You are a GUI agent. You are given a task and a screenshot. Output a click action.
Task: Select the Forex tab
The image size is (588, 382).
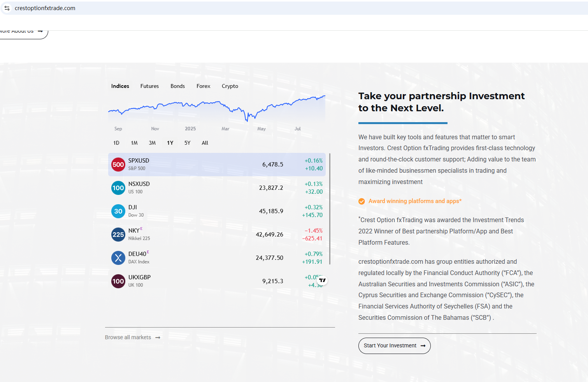tap(203, 86)
